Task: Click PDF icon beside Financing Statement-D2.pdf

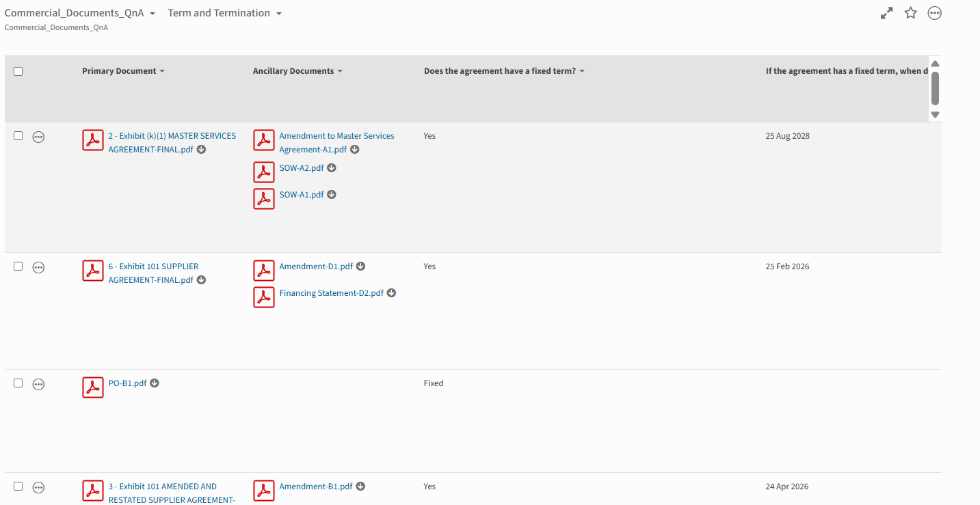Action: 264,297
